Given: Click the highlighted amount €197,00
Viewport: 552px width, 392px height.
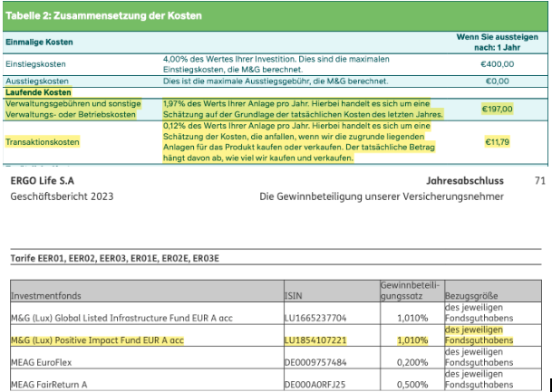Looking at the screenshot, I should [x=497, y=109].
